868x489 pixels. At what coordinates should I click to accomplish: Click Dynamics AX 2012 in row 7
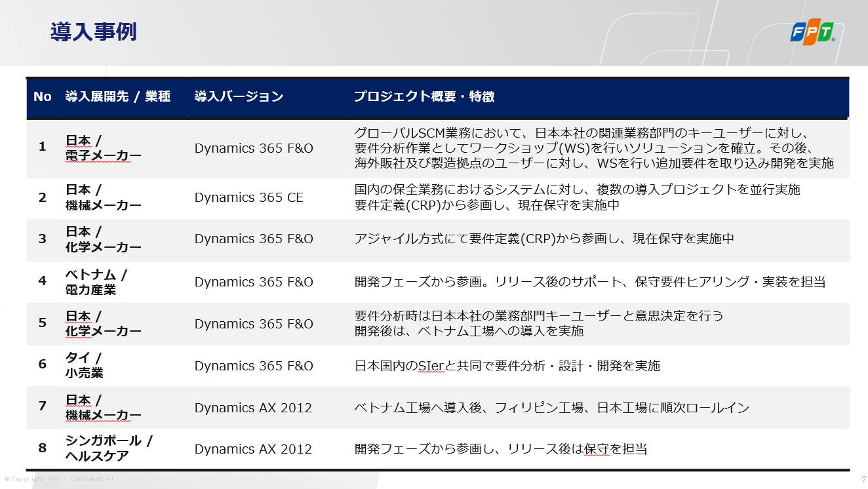click(x=253, y=408)
